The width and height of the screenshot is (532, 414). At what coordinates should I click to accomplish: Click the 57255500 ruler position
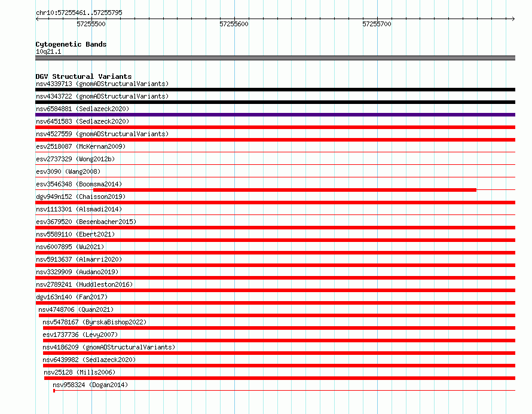click(x=91, y=24)
